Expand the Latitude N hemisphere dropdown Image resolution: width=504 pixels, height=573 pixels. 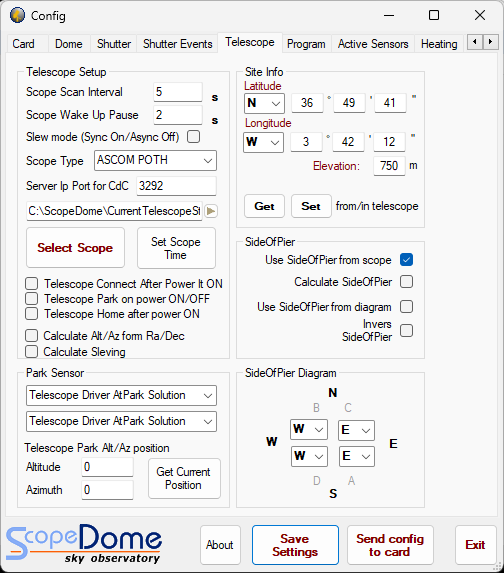pos(264,103)
